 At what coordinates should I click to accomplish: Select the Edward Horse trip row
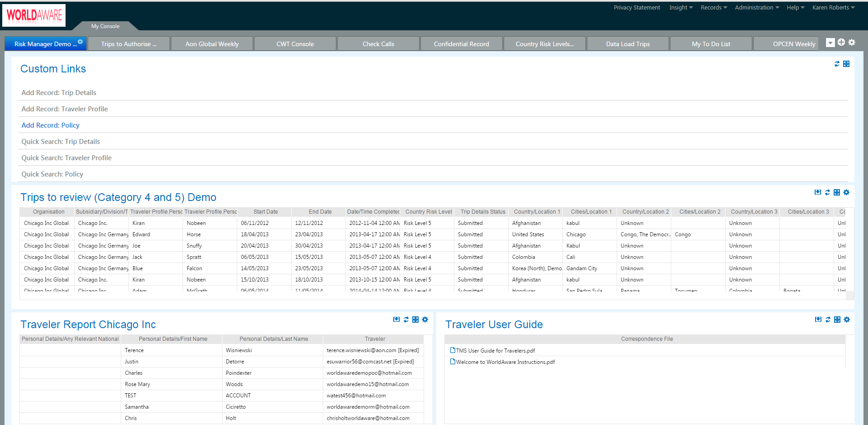tap(433, 234)
